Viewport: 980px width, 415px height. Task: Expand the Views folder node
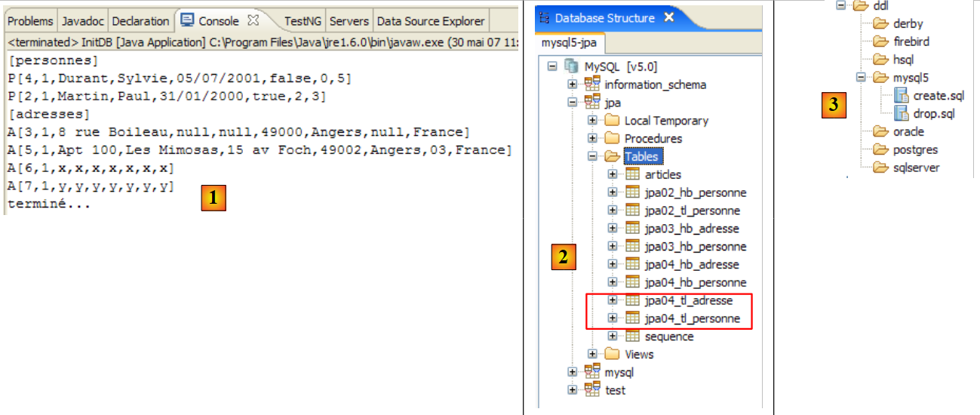593,354
